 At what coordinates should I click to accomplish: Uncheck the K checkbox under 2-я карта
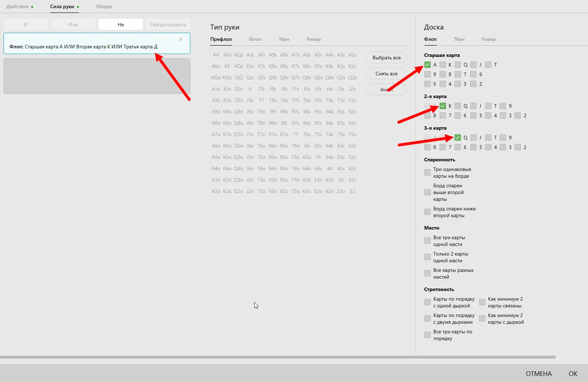coord(443,106)
